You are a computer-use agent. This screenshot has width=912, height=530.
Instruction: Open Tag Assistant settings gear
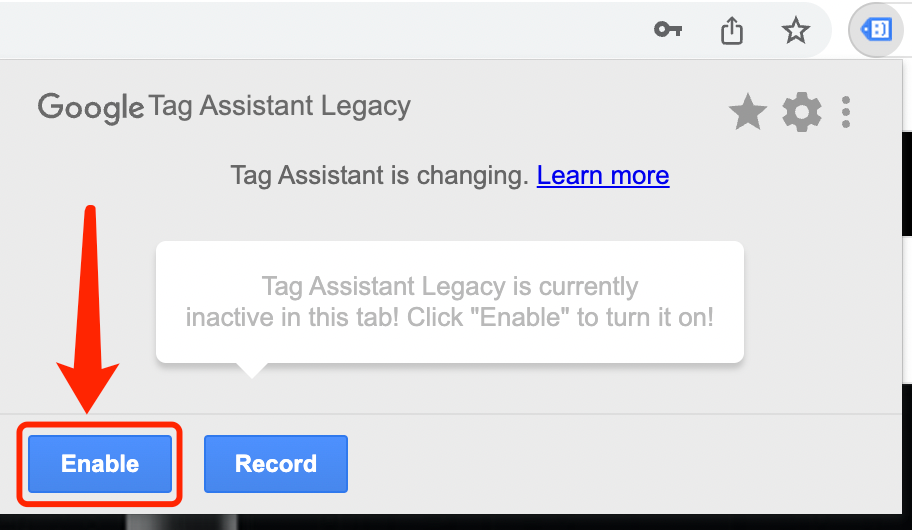pos(801,112)
